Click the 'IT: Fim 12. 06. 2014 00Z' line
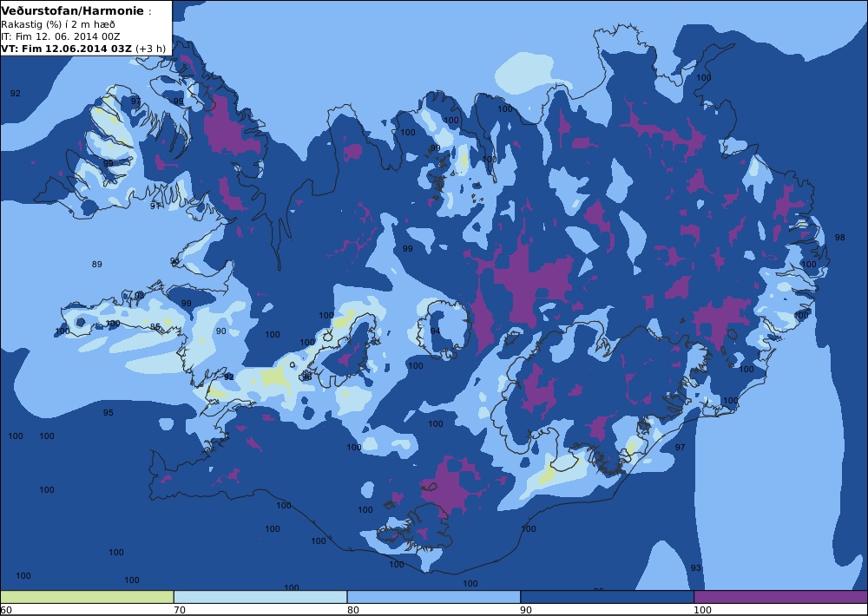Viewport: 868px width, 616px height. click(61, 36)
